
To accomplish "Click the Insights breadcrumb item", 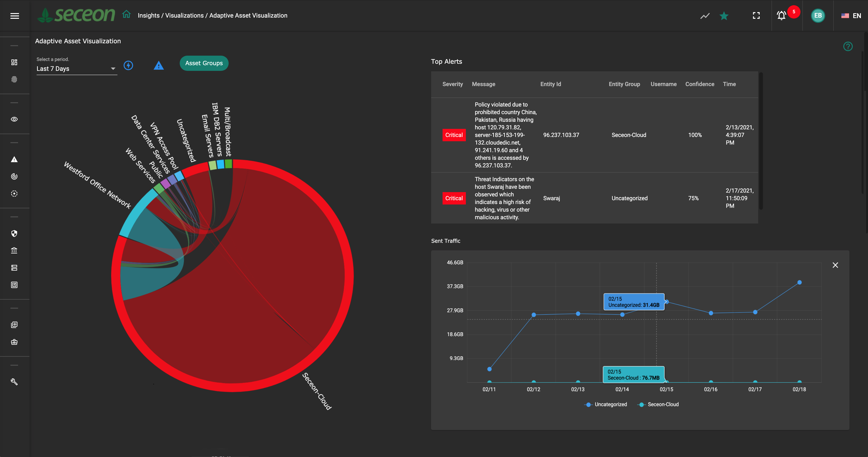I will click(149, 15).
